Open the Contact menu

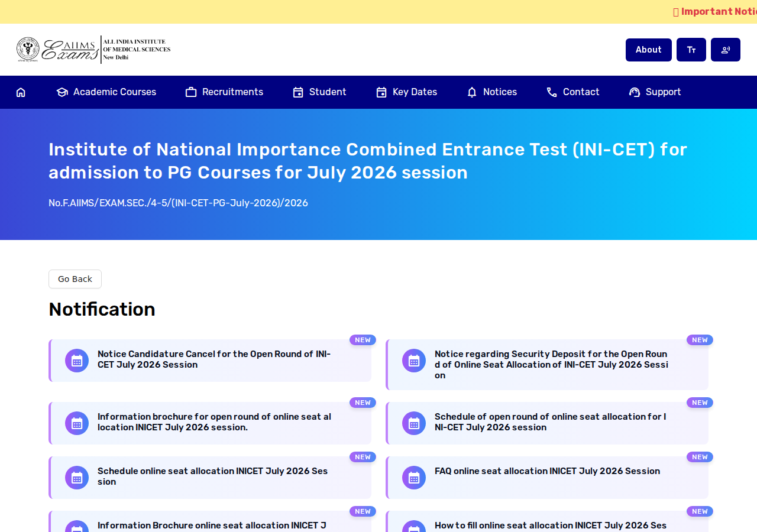(573, 92)
